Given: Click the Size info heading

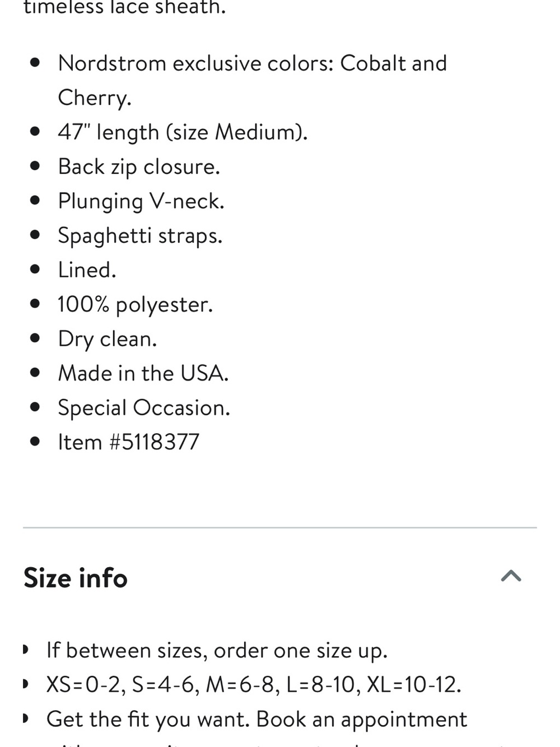Looking at the screenshot, I should 76,578.
